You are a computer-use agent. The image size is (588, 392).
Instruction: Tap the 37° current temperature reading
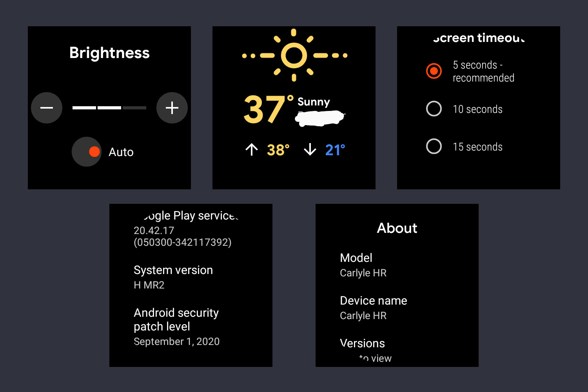(265, 110)
